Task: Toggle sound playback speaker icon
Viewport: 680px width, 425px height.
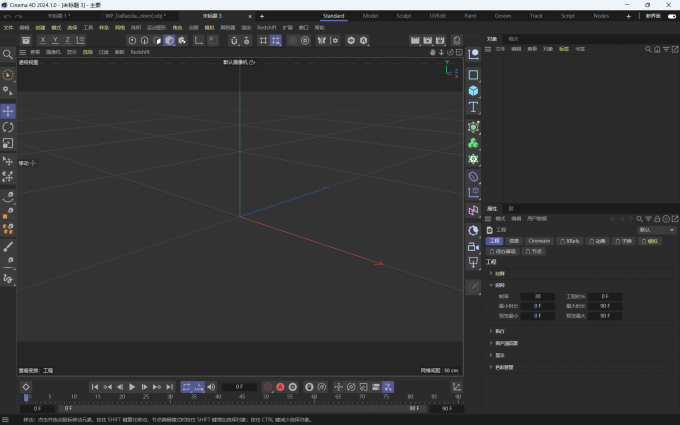Action: pyautogui.click(x=211, y=386)
